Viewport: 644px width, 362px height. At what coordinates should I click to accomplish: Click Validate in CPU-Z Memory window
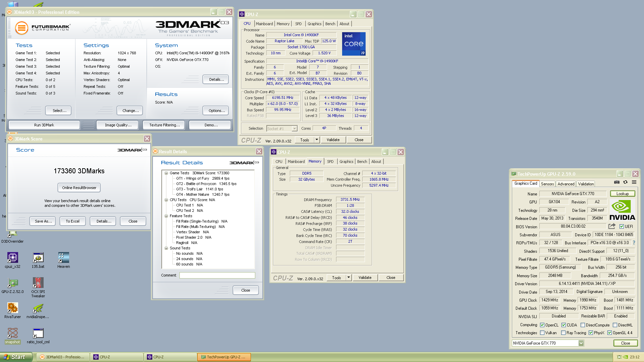pos(365,278)
